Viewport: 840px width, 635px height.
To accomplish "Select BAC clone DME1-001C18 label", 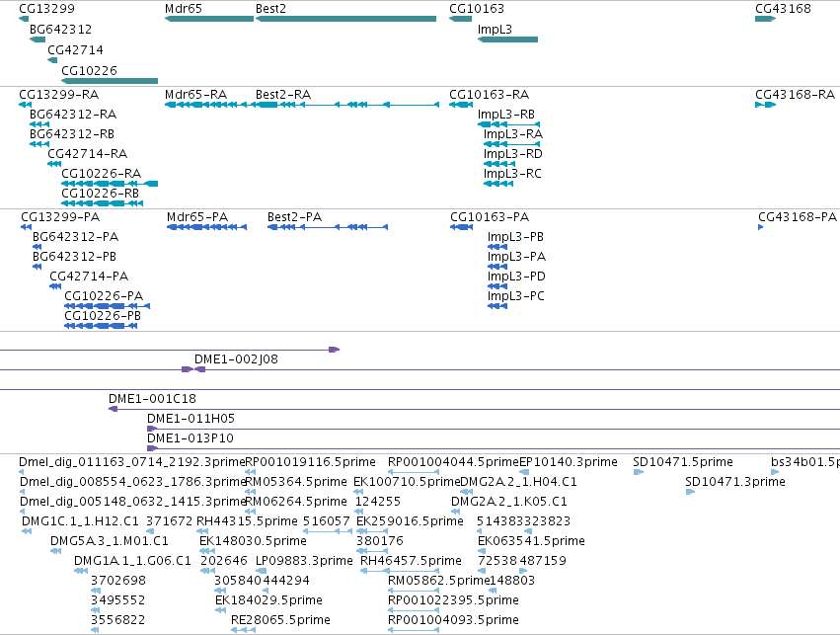I will point(152,399).
